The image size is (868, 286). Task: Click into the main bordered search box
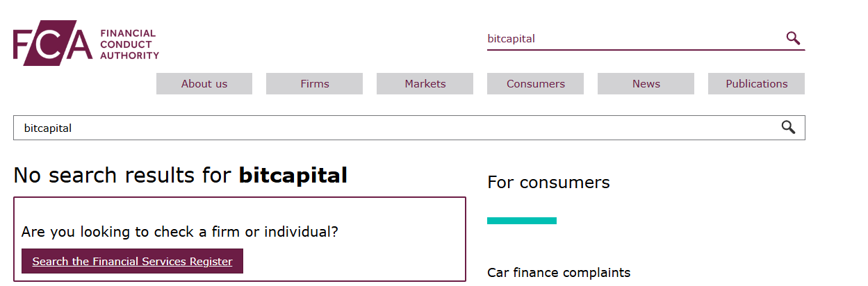click(396, 128)
